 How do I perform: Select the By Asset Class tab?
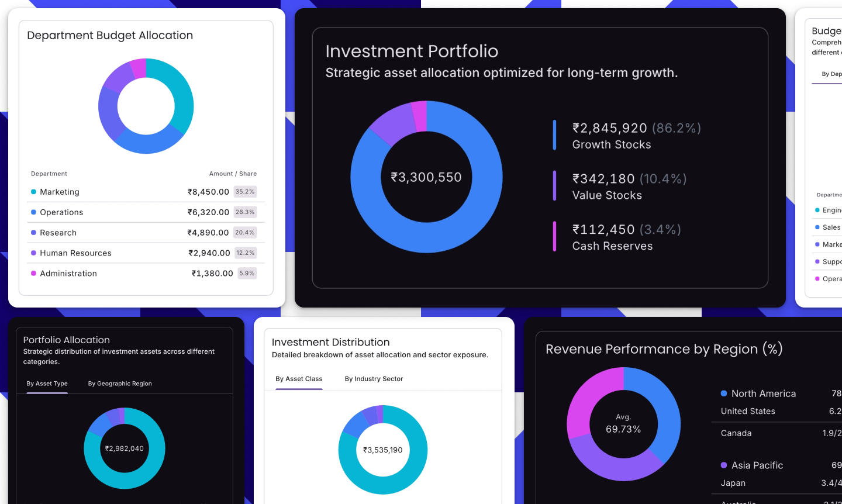299,379
